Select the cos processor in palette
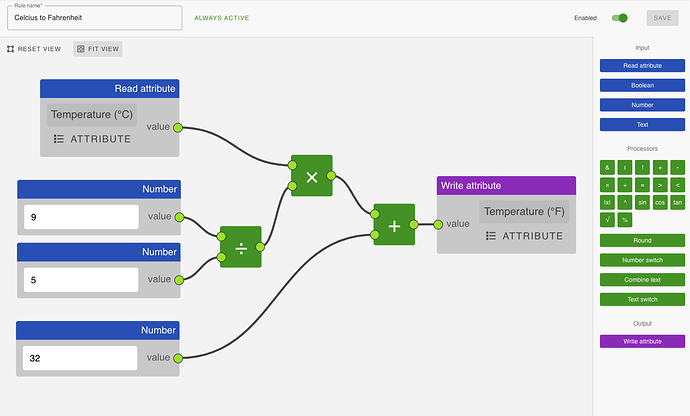Image resolution: width=690 pixels, height=416 pixels. (660, 202)
